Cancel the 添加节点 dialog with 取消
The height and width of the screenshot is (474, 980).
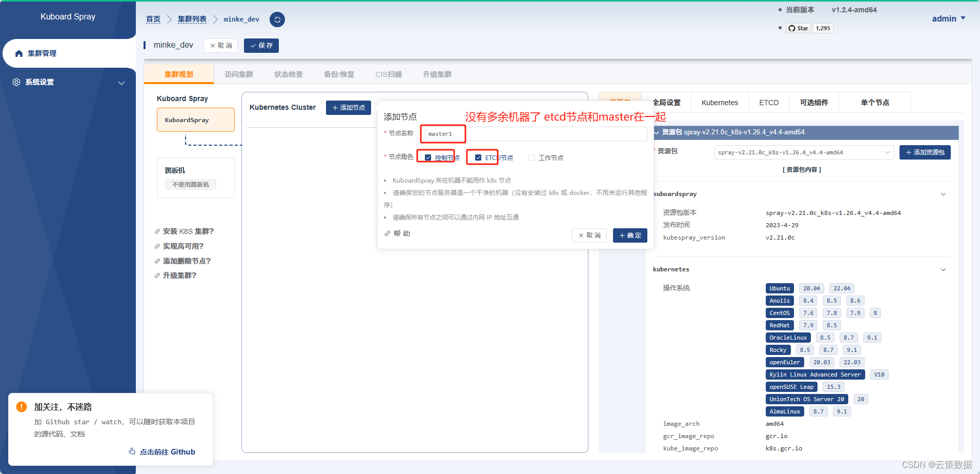pyautogui.click(x=589, y=235)
